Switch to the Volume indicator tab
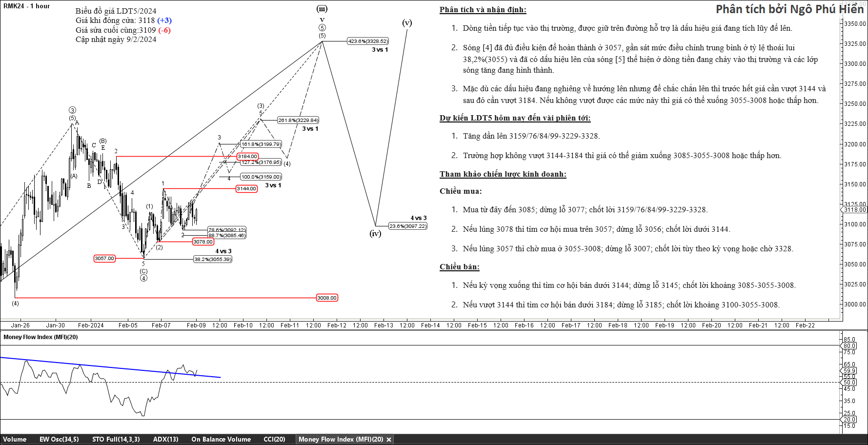Image resolution: width=868 pixels, height=445 pixels. (x=15, y=439)
